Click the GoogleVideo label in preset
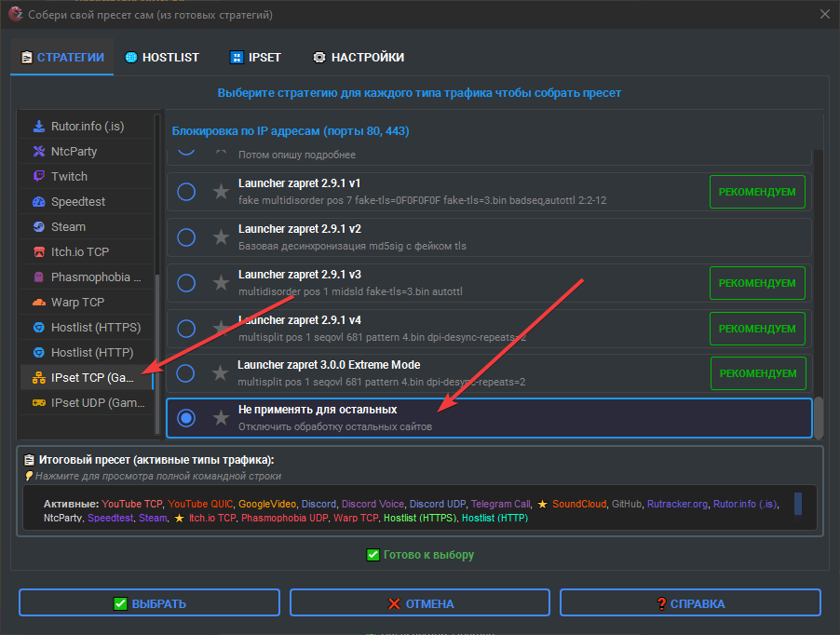840x635 pixels. click(x=266, y=504)
